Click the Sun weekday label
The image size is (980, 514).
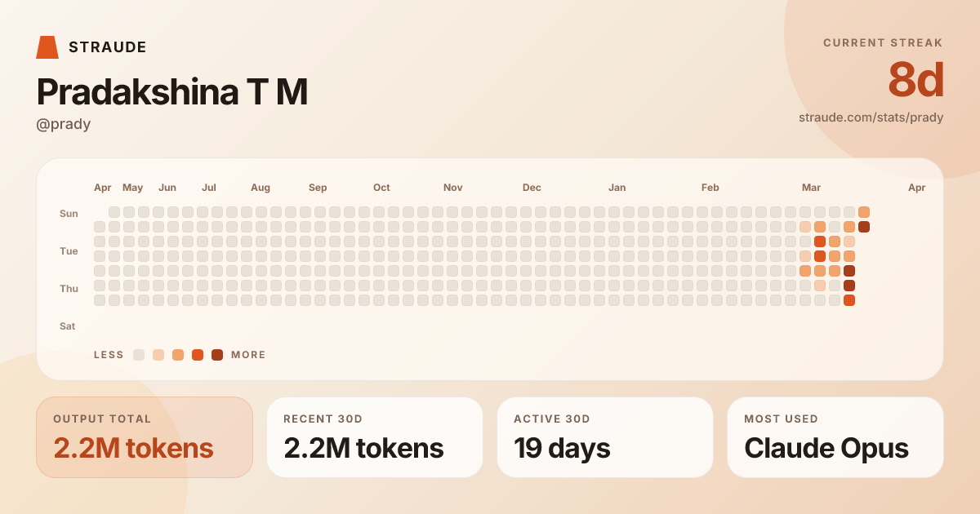point(69,214)
